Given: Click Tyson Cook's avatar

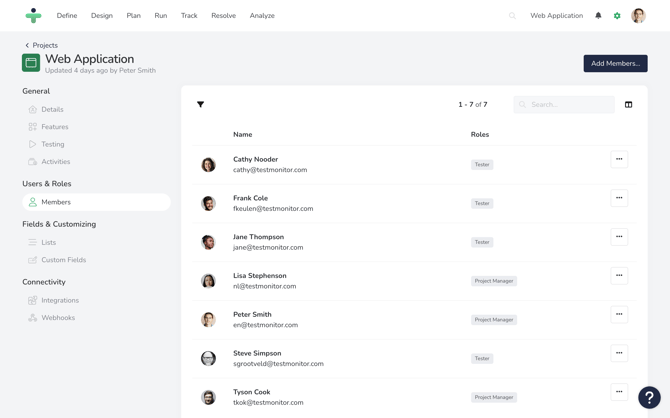Looking at the screenshot, I should pyautogui.click(x=209, y=397).
